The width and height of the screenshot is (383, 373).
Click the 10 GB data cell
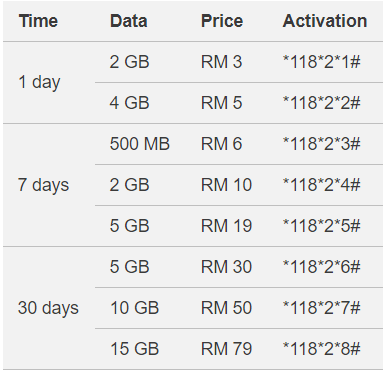[135, 308]
